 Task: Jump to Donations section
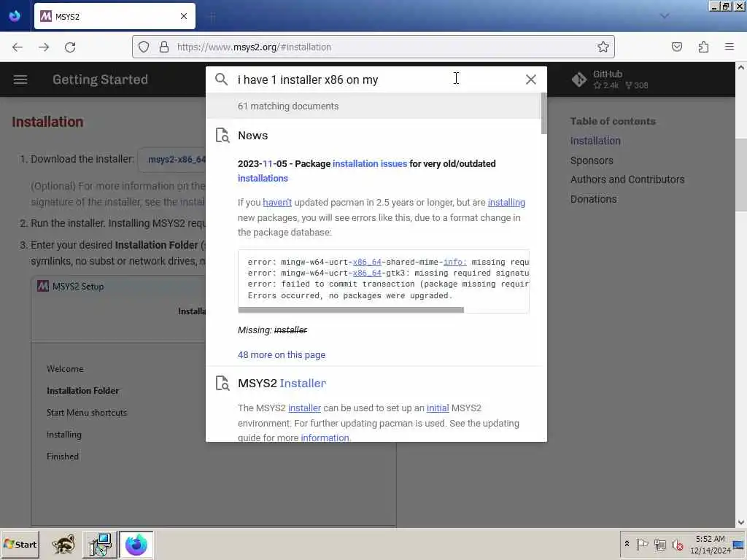(594, 199)
